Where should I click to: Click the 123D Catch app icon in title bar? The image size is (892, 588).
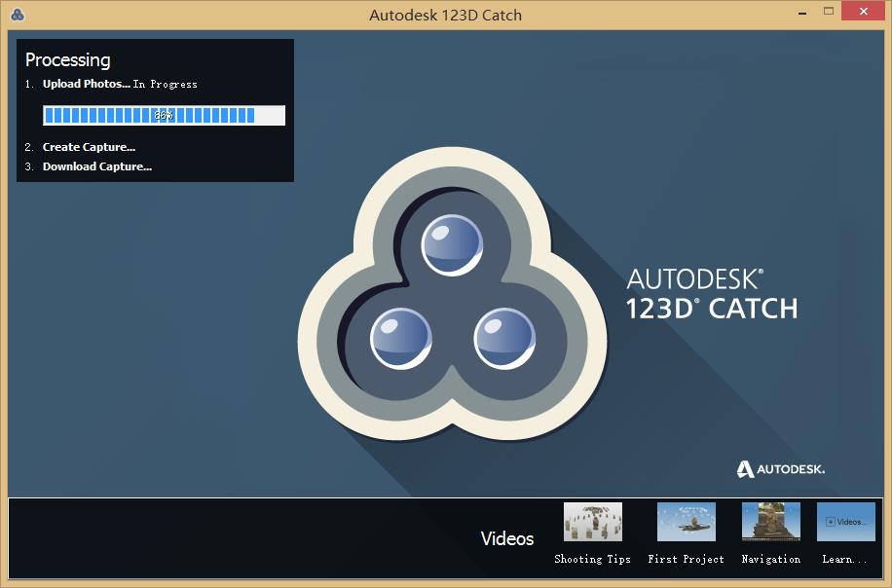[18, 15]
